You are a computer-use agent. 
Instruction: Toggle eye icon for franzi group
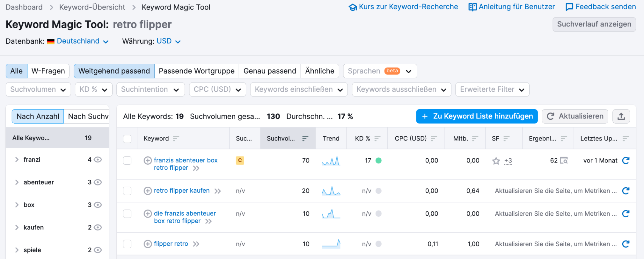(x=98, y=160)
